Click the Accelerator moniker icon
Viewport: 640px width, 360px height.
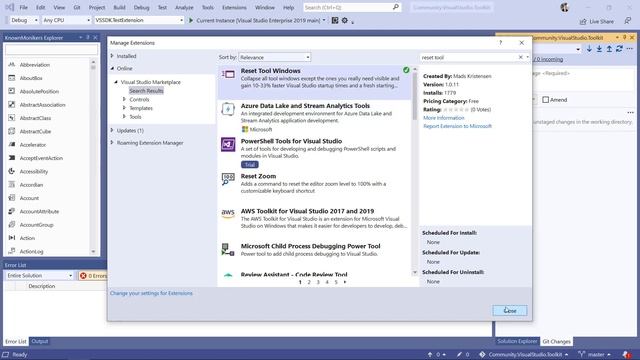[x=12, y=144]
